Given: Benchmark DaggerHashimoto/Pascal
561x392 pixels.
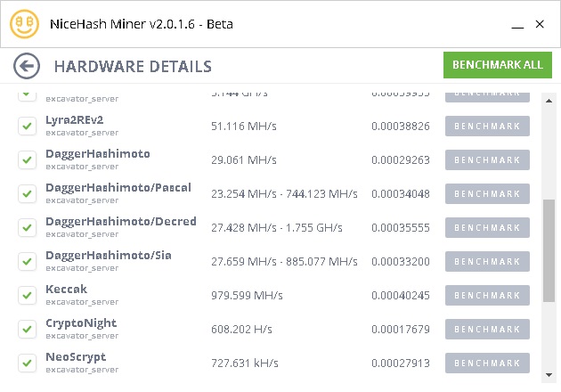Looking at the screenshot, I should tap(487, 193).
